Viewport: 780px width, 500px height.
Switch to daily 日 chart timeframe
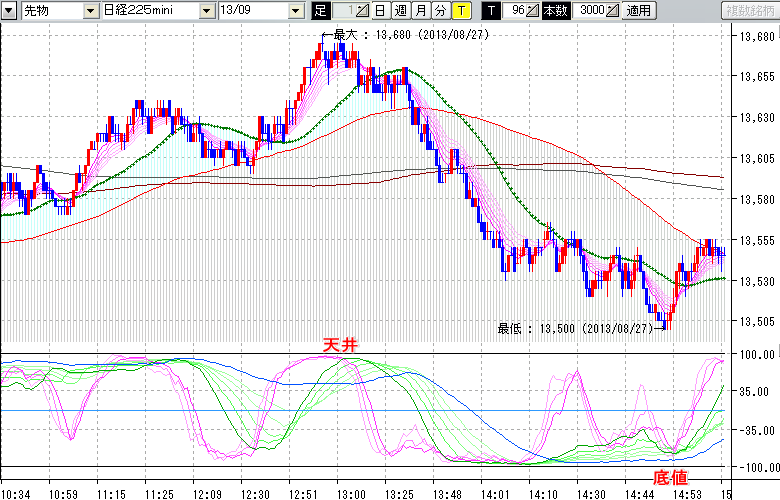[380, 11]
